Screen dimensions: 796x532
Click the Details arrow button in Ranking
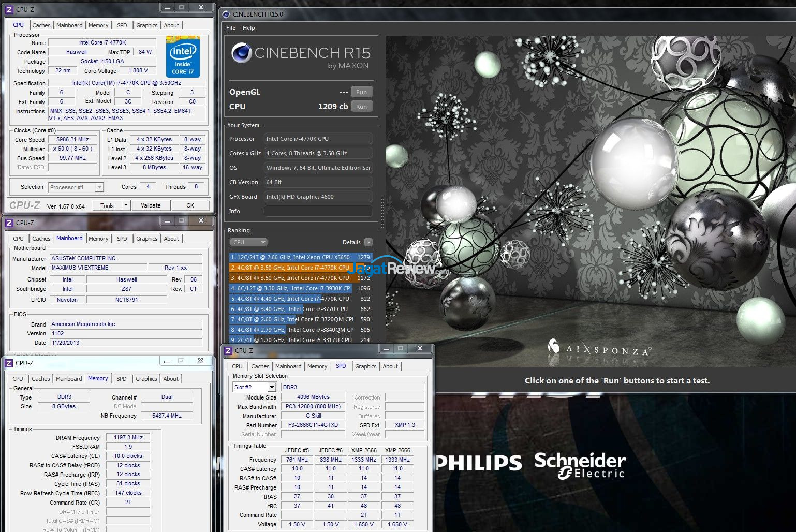pyautogui.click(x=368, y=242)
